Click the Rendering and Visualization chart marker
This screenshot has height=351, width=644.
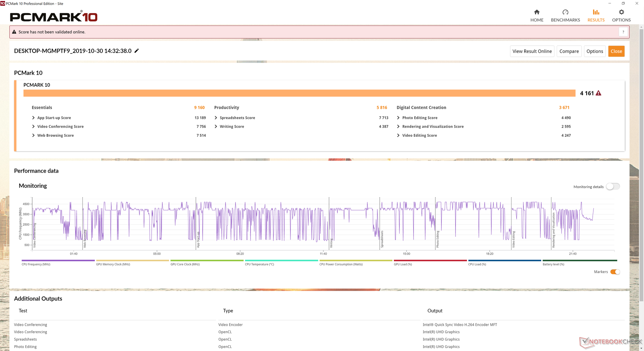pos(553,230)
